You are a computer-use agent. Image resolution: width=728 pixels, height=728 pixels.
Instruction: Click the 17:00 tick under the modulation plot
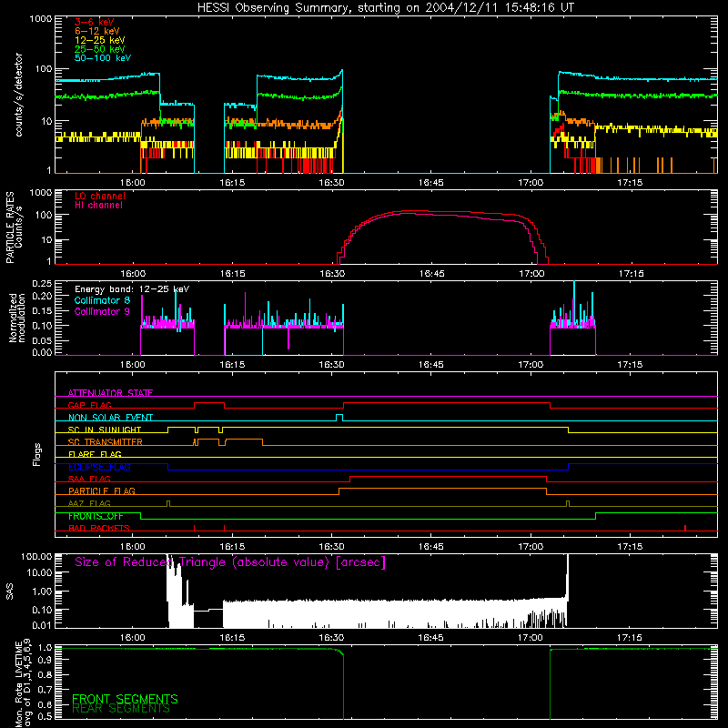click(531, 365)
